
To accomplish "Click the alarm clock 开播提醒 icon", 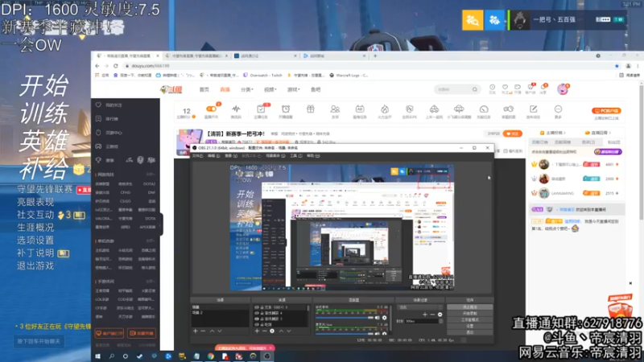I will [286, 109].
